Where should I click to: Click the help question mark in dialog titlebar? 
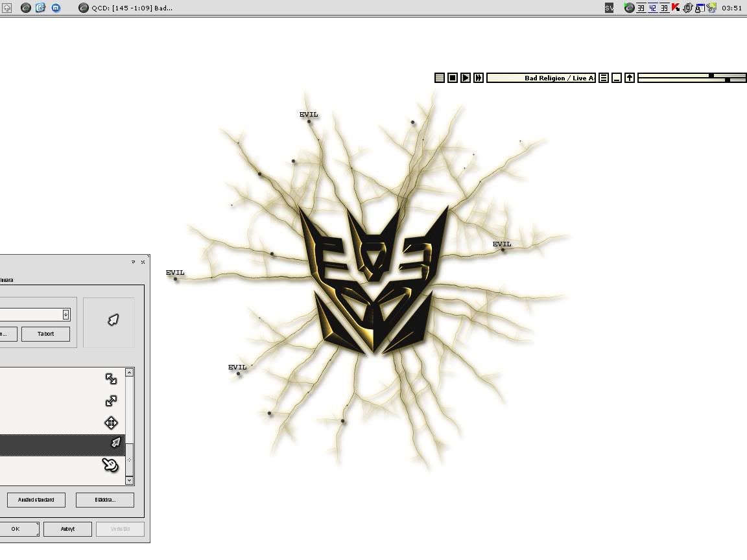click(134, 262)
